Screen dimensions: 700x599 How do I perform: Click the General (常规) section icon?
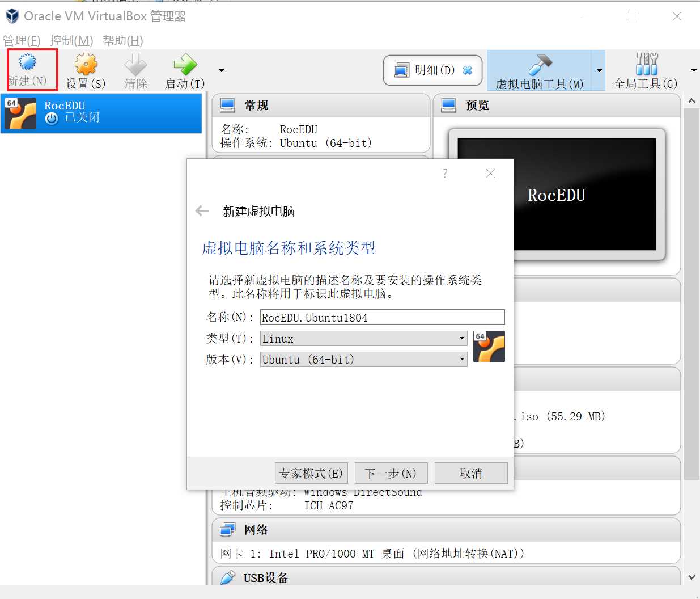227,106
